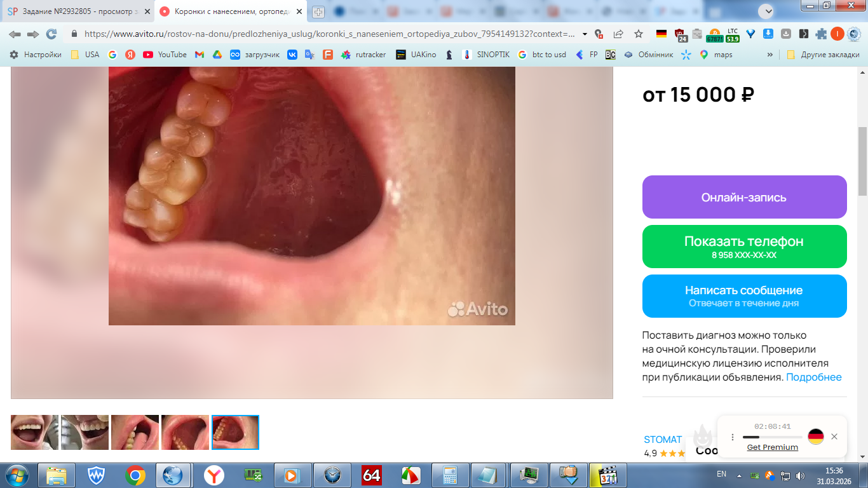The height and width of the screenshot is (488, 868).
Task: Click the EN language indicator
Action: pyautogui.click(x=721, y=474)
